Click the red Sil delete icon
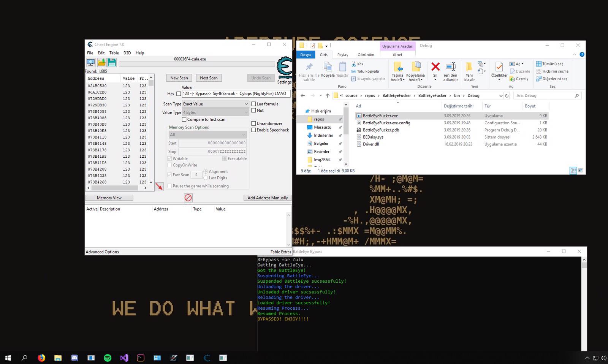608x364 pixels. (x=435, y=71)
